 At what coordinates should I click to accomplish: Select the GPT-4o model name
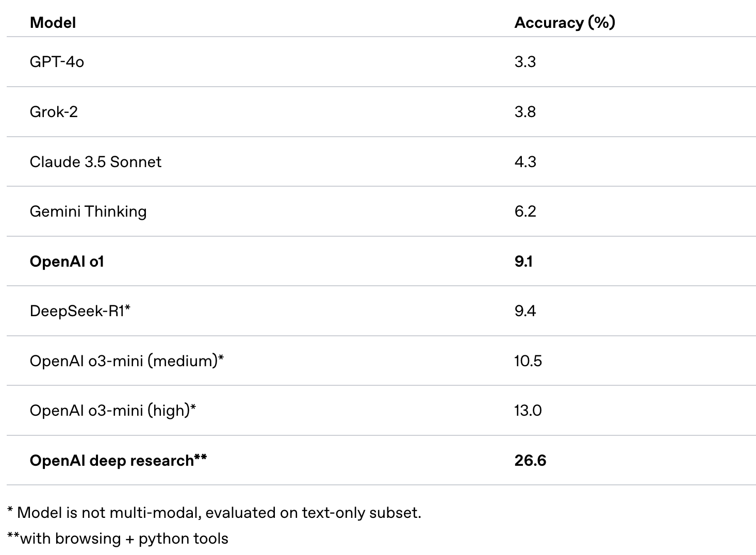[x=57, y=62]
